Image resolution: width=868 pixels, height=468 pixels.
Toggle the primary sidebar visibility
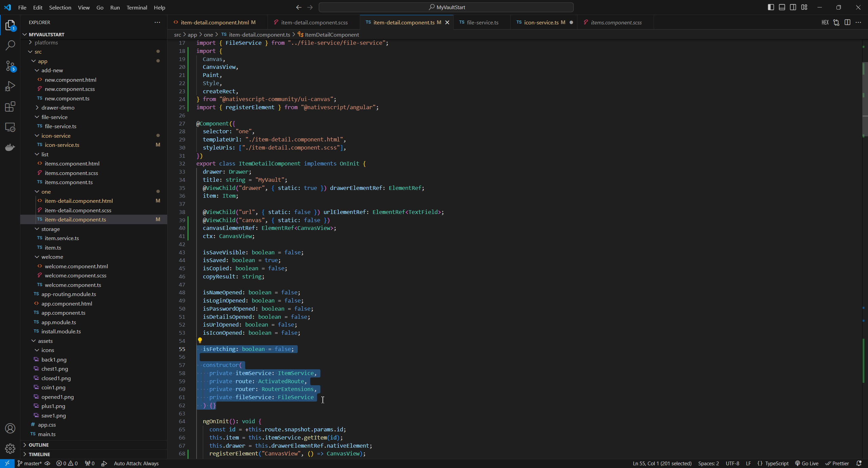(x=771, y=7)
